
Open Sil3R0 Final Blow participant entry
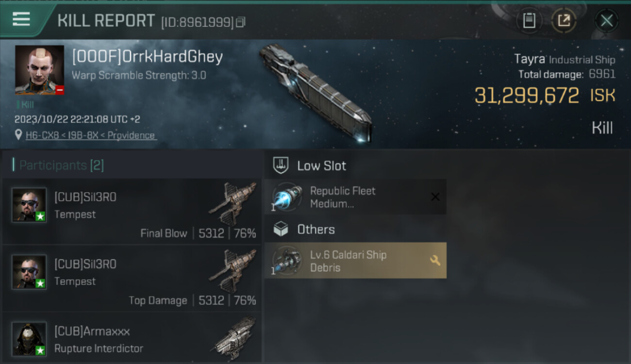(x=132, y=212)
